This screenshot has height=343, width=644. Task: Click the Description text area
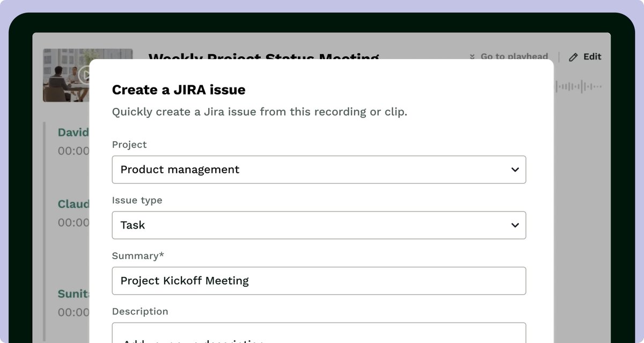[319, 333]
